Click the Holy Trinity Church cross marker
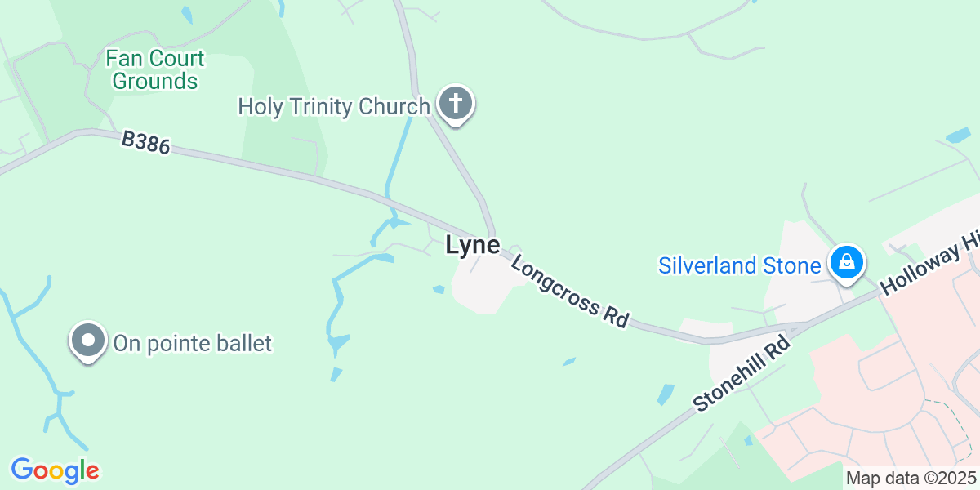The image size is (980, 490). tap(456, 105)
